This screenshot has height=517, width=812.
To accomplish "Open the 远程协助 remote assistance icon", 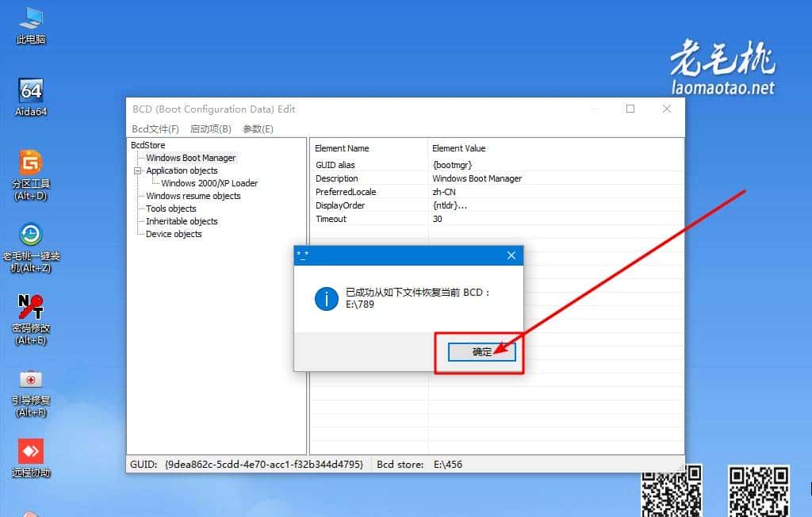I will coord(29,452).
